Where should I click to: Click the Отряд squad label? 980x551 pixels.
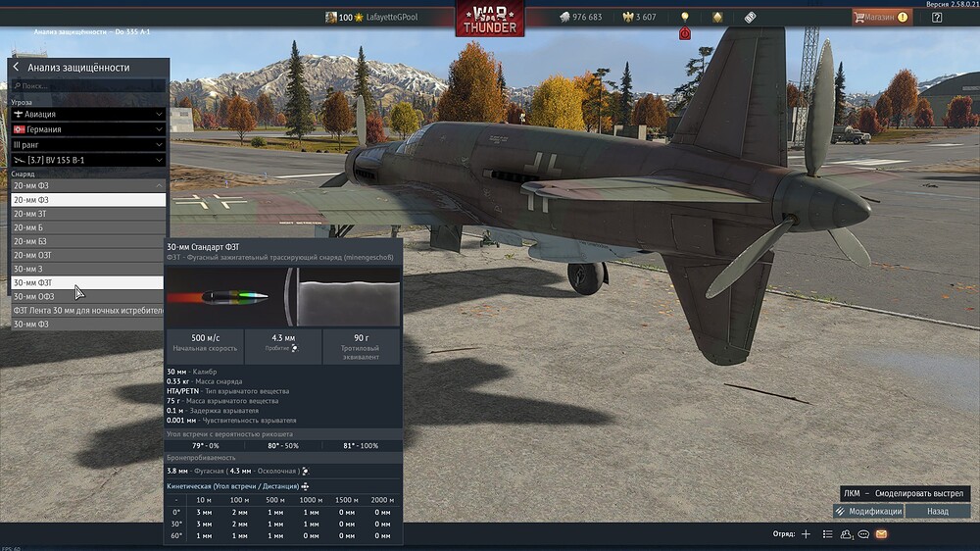point(784,533)
